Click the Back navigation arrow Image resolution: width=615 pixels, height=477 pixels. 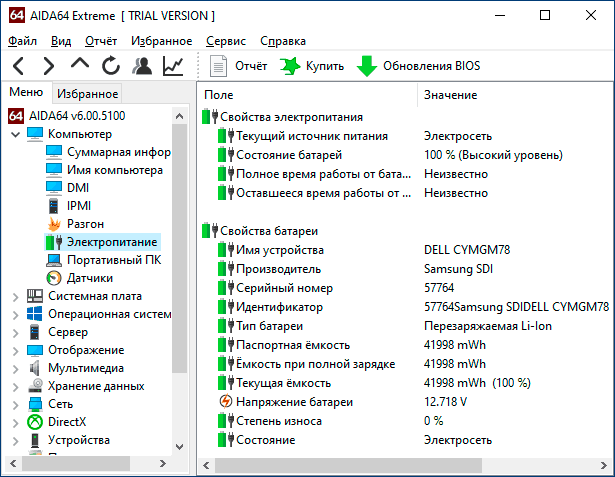19,66
